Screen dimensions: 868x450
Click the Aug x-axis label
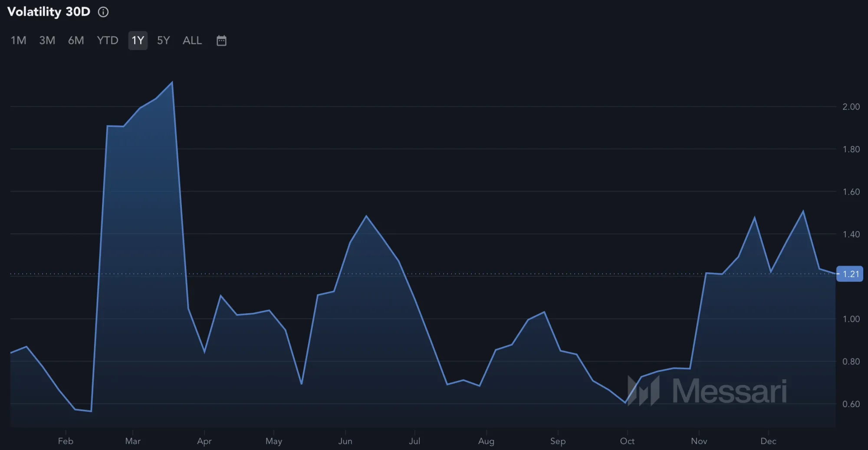[x=486, y=441]
